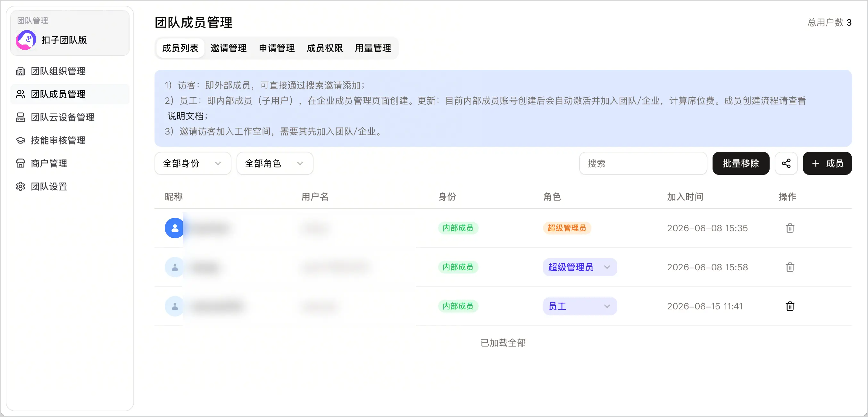Click the 批量移除 button
The image size is (868, 417).
(741, 163)
